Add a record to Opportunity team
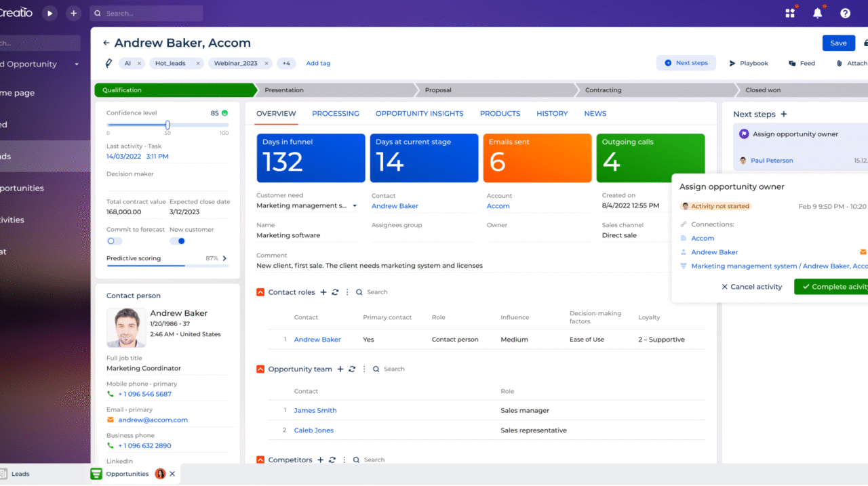The width and height of the screenshot is (868, 486). (340, 369)
